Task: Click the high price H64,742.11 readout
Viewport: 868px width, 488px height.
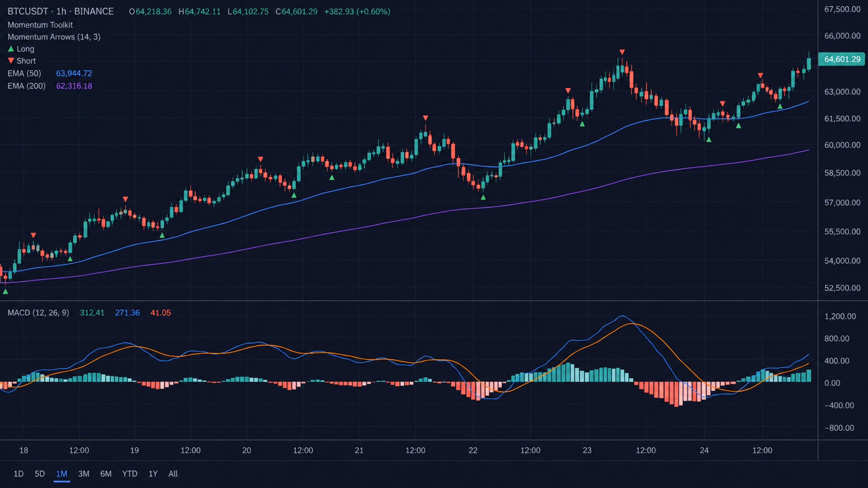Action: click(x=199, y=12)
